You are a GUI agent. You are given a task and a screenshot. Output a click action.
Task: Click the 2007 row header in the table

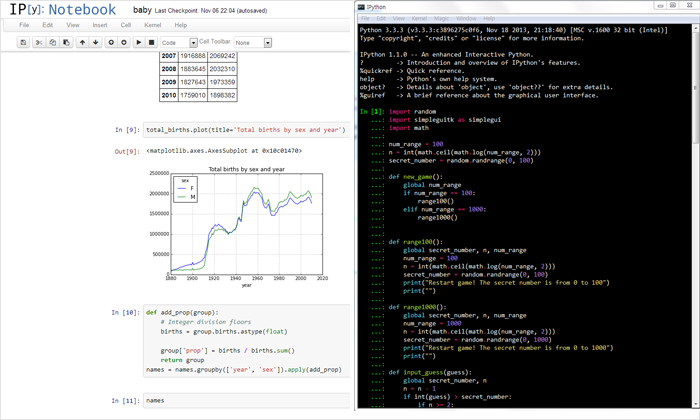point(169,56)
